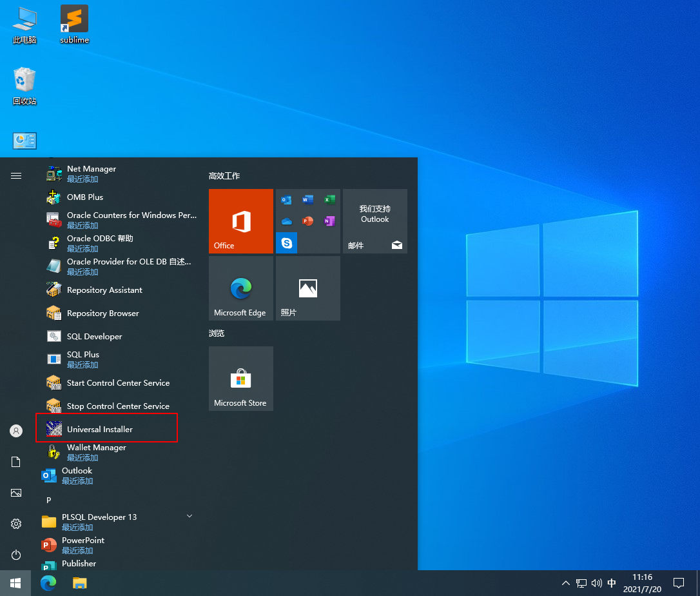
Task: Click PowerPoint icon in Office group tile
Action: [308, 221]
